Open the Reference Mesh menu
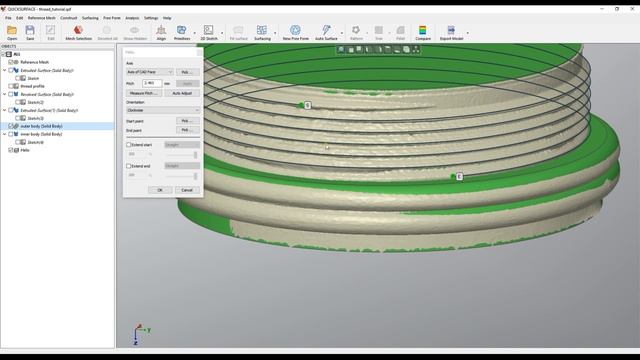Screen dimensions: 640x360 point(41,18)
